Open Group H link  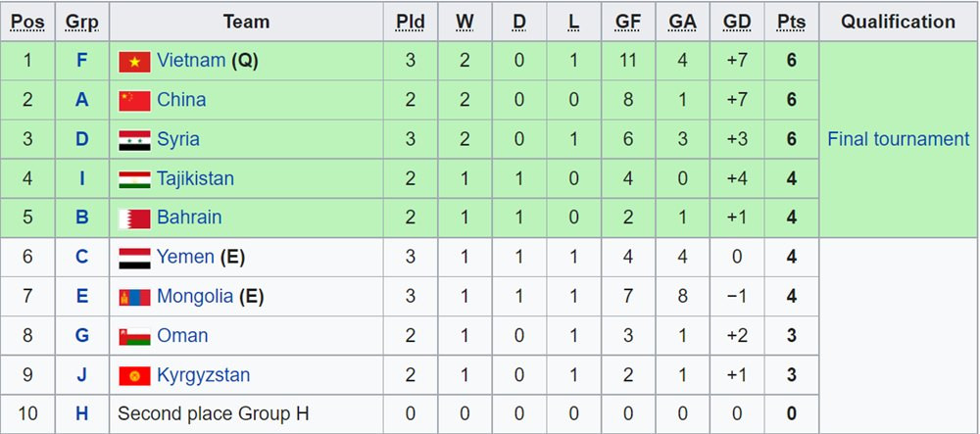coord(82,414)
